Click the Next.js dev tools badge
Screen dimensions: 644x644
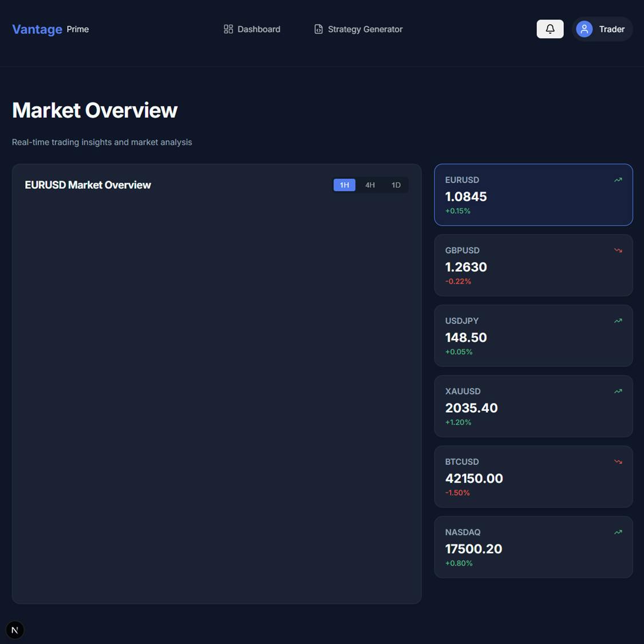click(15, 630)
